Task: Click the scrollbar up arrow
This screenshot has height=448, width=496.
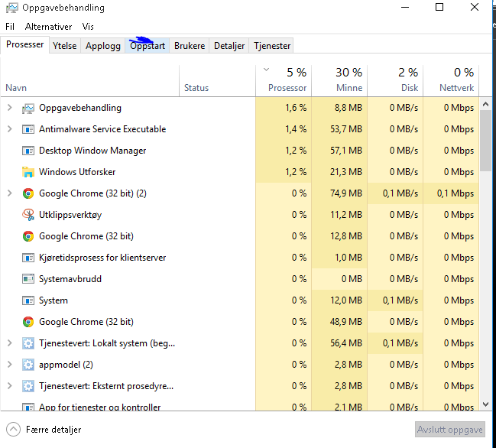Action: [x=485, y=104]
